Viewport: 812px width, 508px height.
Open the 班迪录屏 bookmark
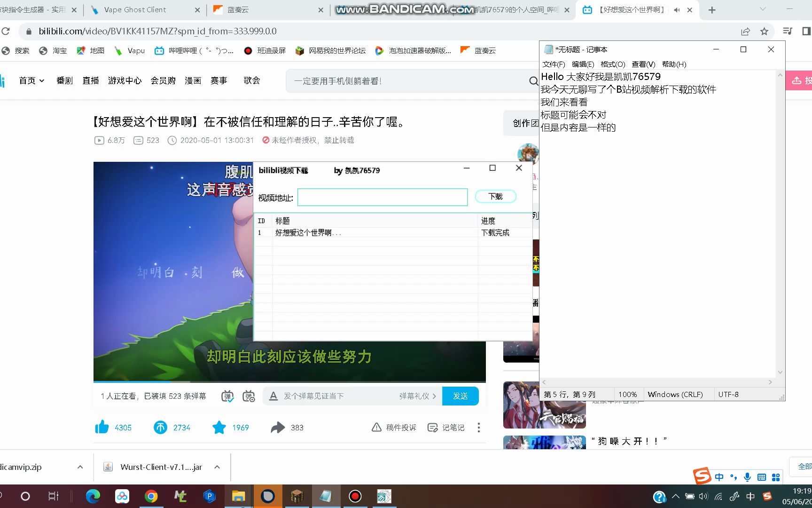click(x=265, y=51)
